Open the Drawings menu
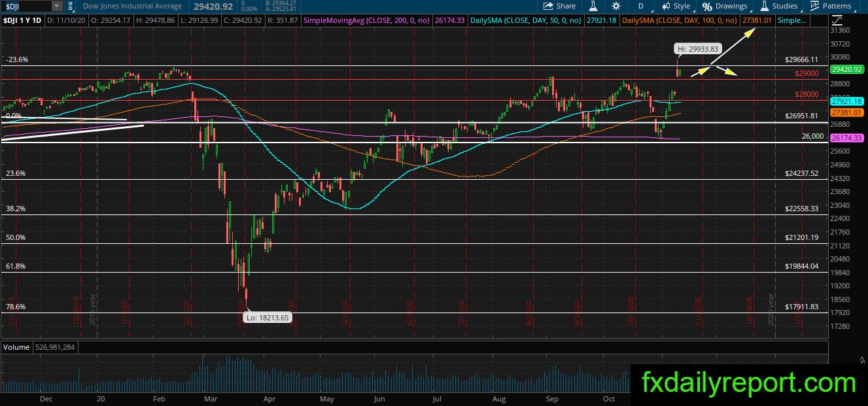The height and width of the screenshot is (406, 868). (x=725, y=6)
